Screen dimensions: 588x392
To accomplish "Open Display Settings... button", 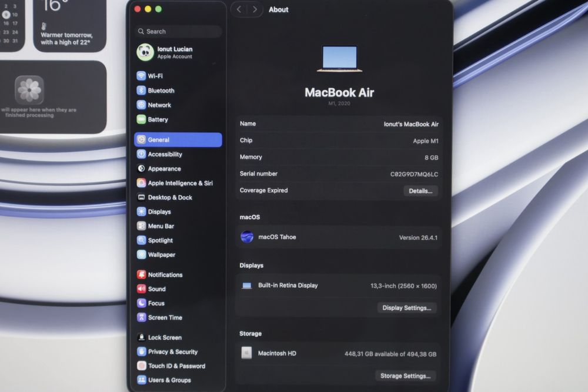I will tap(407, 308).
